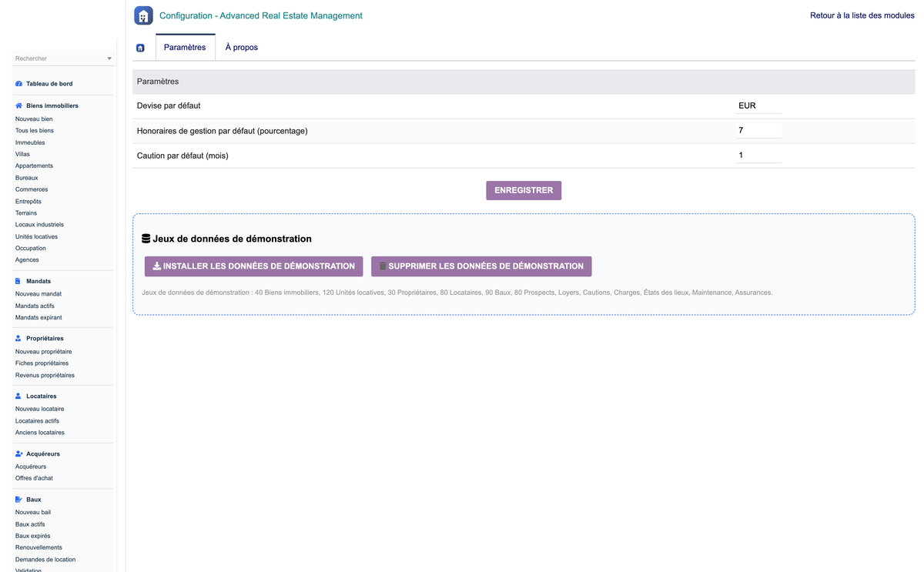Click the Rechercher search box
The height and width of the screenshot is (572, 924).
[63, 59]
